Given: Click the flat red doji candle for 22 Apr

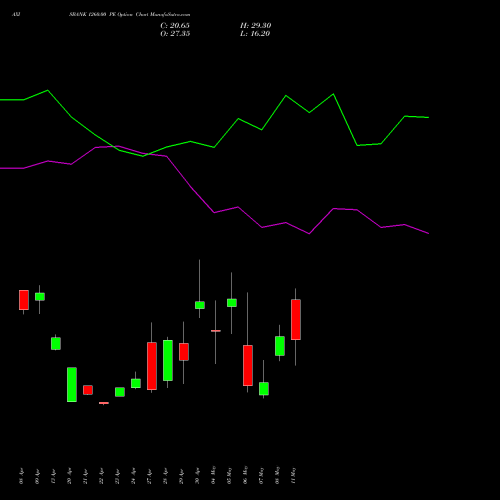Looking at the screenshot, I should pyautogui.click(x=104, y=403).
